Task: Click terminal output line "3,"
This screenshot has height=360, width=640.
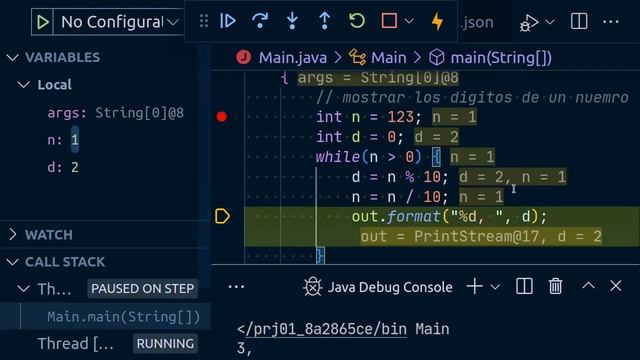Action: tap(244, 348)
